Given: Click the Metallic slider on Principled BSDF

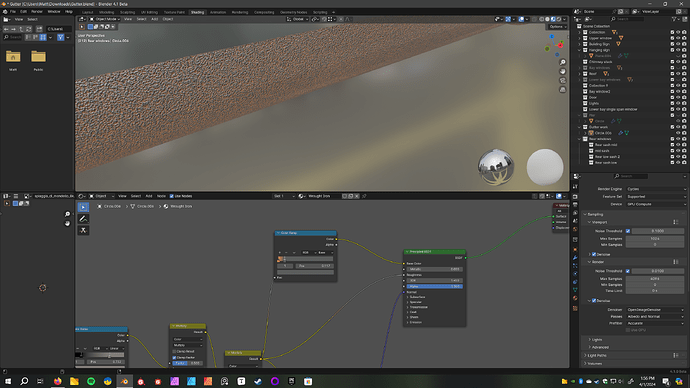Looking at the screenshot, I should coord(434,269).
